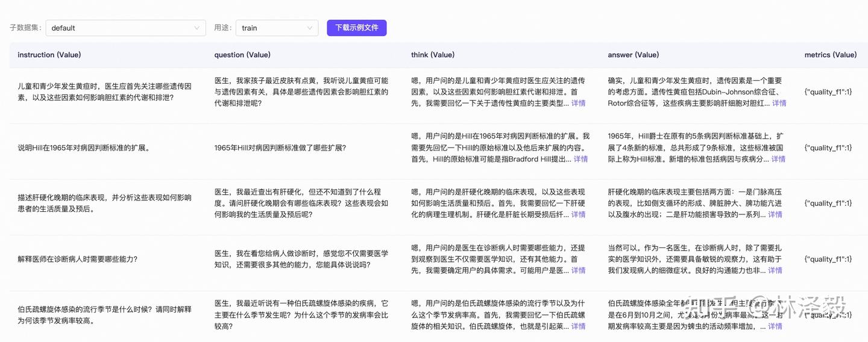Click metrics value in Hill 1965 row

828,148
